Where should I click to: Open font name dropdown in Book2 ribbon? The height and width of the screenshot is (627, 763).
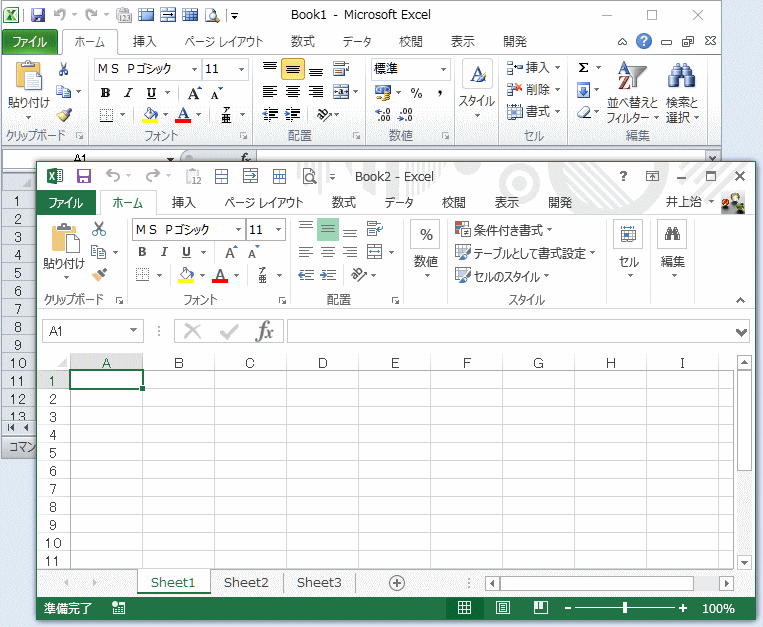(238, 229)
